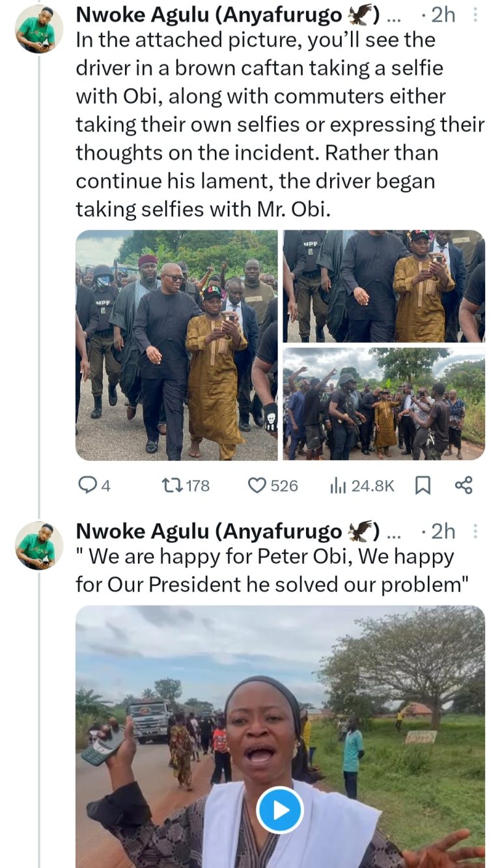Screen dimensions: 500x868
Task: Open second tweet author's profile avatar
Action: click(x=38, y=546)
